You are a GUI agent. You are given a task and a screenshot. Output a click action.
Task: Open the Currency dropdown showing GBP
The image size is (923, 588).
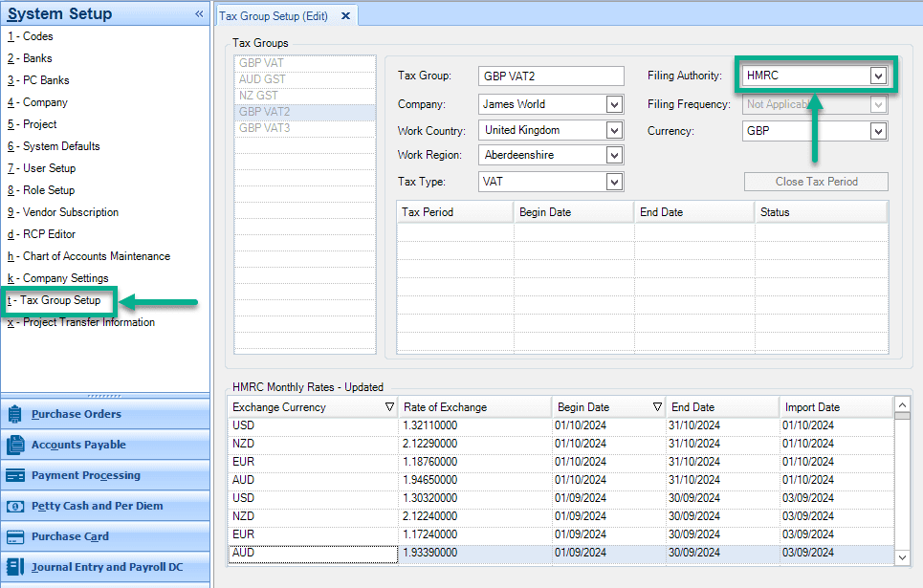pos(878,131)
